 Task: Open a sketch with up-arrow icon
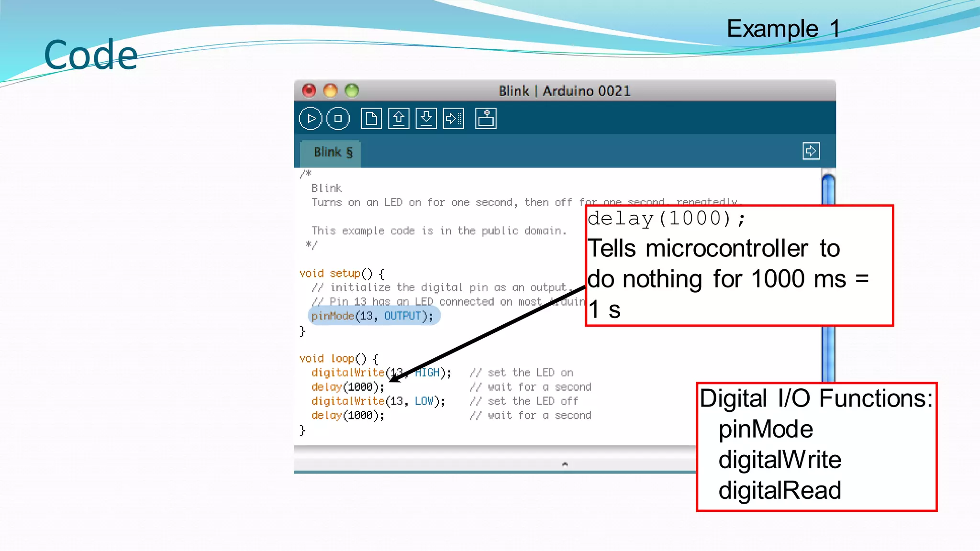[399, 119]
